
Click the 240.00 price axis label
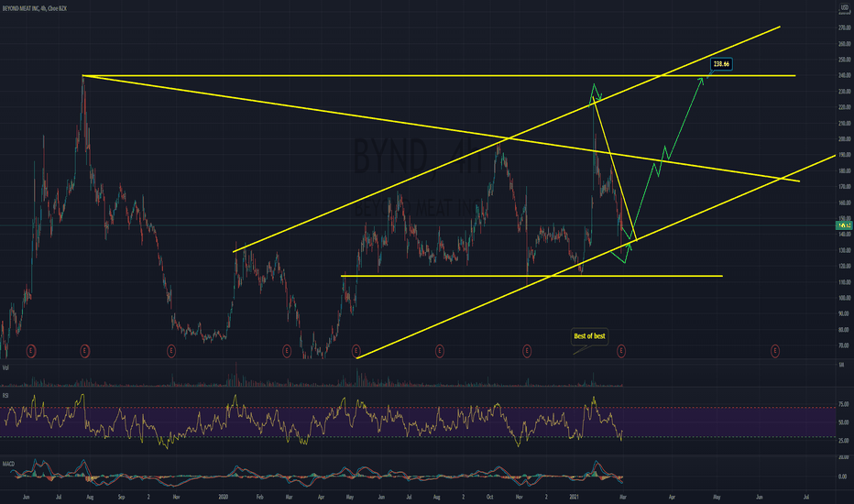pos(845,76)
